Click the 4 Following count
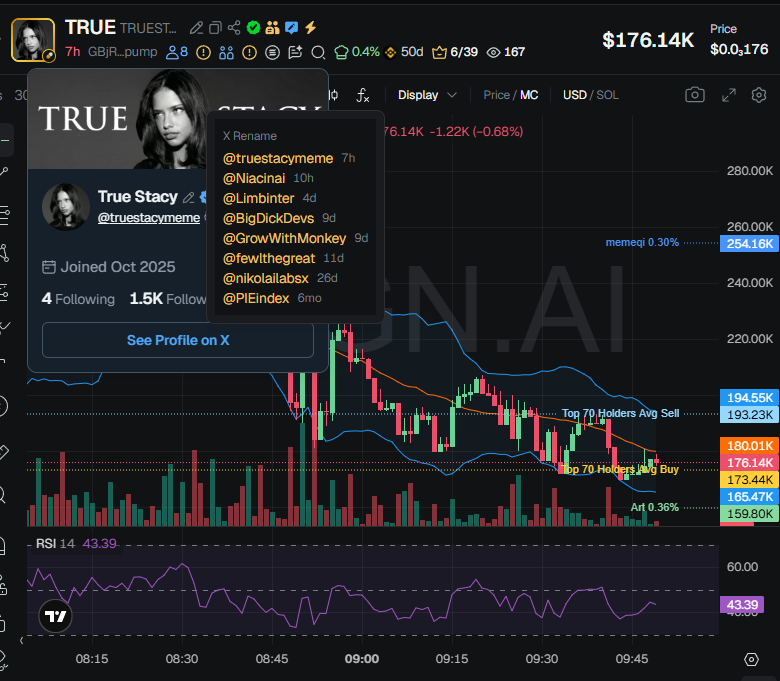The image size is (780, 681). (x=78, y=298)
